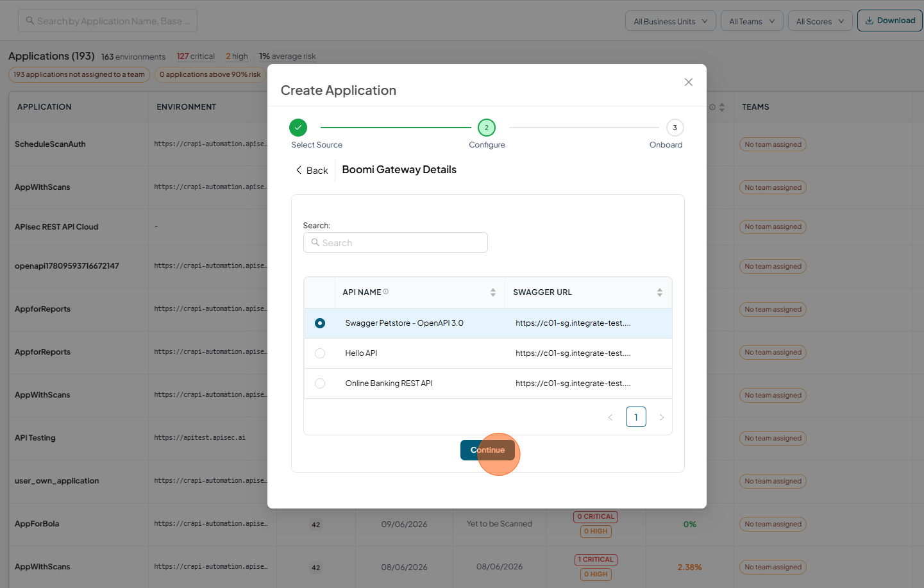Viewport: 924px width, 588px height.
Task: Click 'Swagger Petstore - OpenAPI 3.0' name text
Action: [x=404, y=323]
